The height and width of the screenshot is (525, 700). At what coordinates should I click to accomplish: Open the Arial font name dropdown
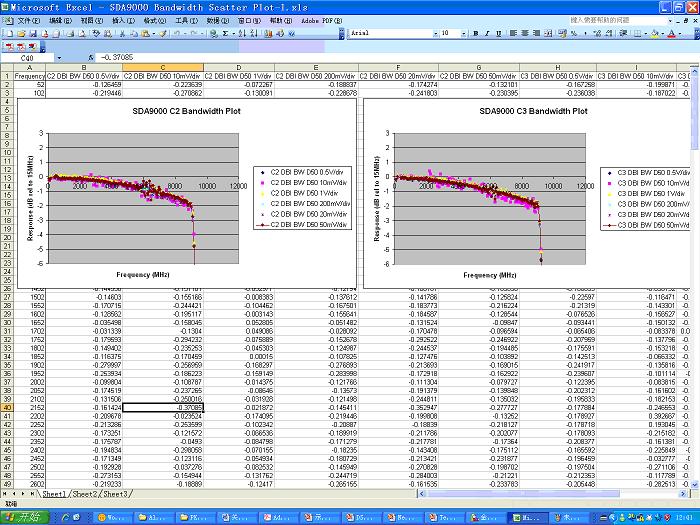coord(435,33)
